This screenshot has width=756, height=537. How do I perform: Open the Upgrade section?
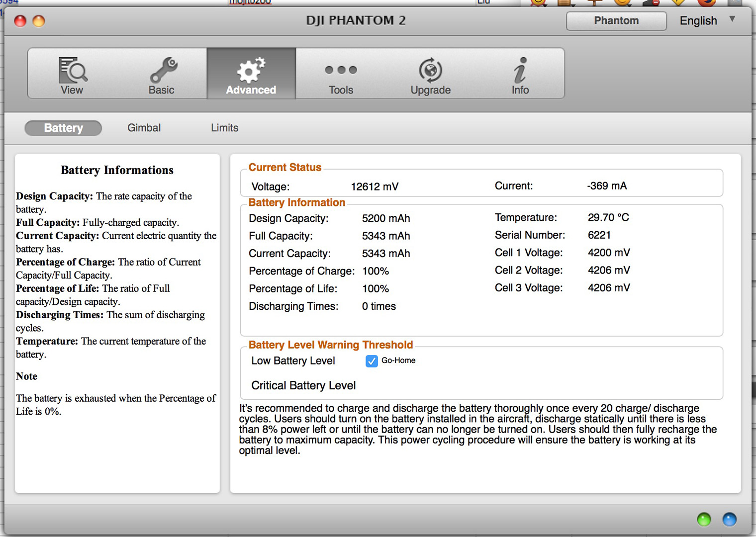(x=430, y=75)
